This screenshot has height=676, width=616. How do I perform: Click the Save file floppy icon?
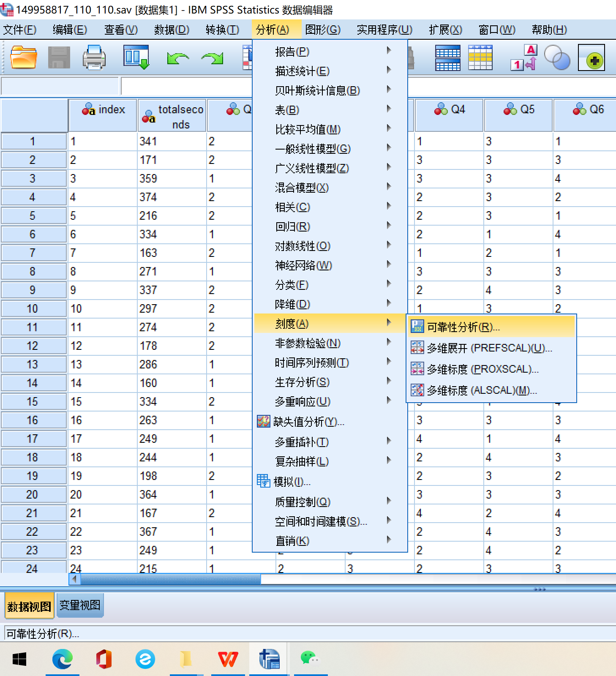(59, 57)
